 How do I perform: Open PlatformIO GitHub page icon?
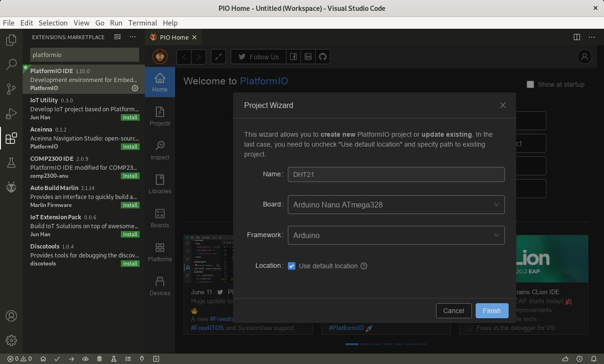pos(323,57)
